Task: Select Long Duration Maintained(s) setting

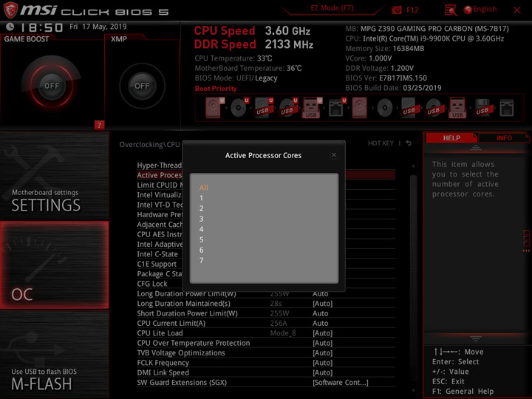Action: pos(266,304)
